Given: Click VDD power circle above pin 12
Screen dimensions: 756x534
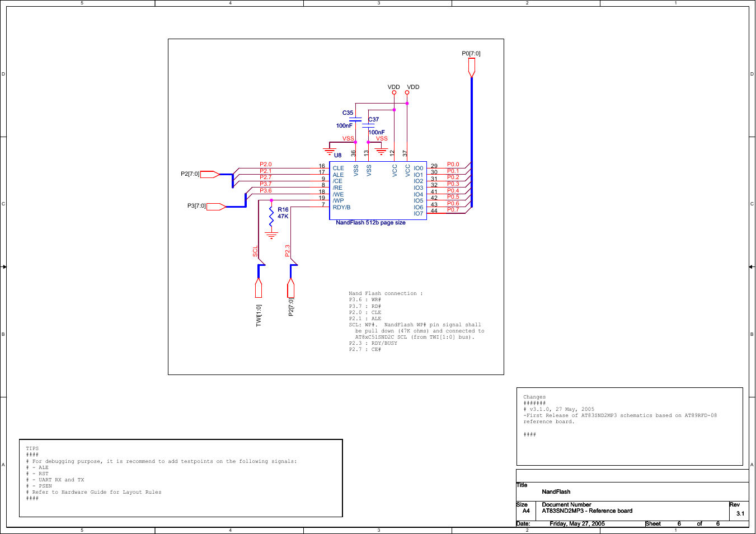Looking at the screenshot, I should pos(394,92).
